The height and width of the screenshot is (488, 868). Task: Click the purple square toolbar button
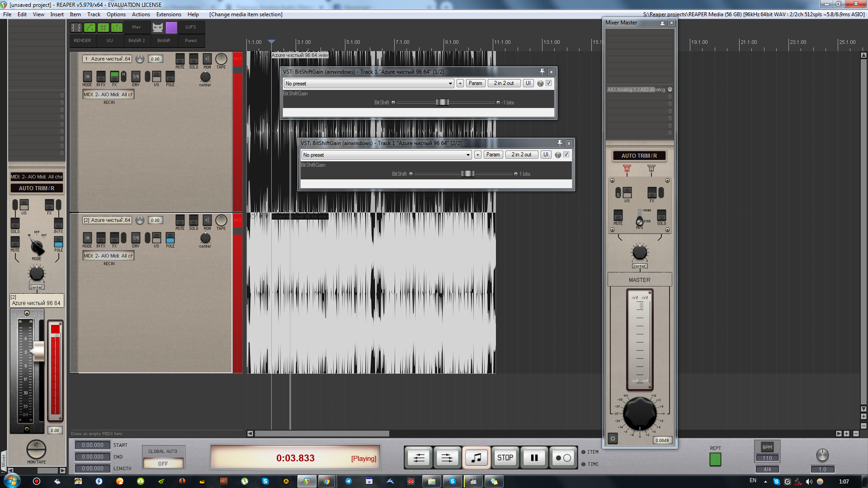tap(171, 28)
